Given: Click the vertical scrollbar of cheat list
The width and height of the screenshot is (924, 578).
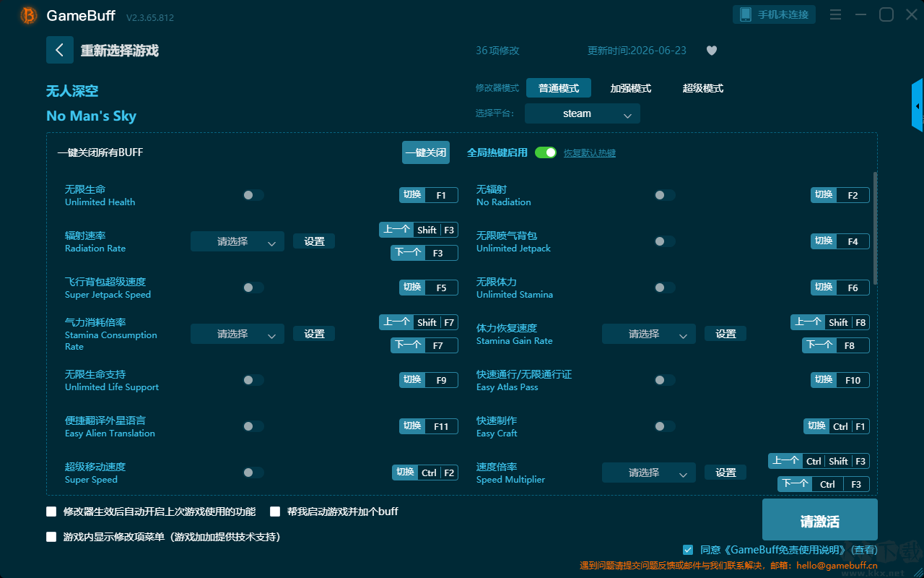Looking at the screenshot, I should 876,228.
